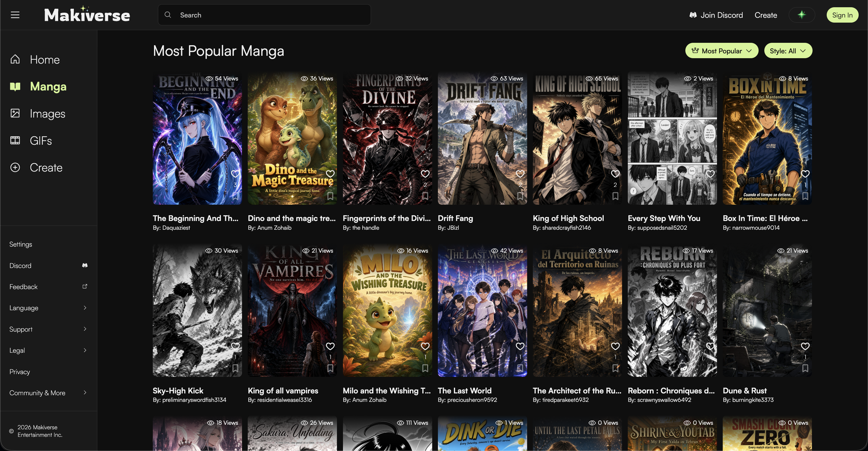This screenshot has height=451, width=868.
Task: Click the Makiverse logo
Action: point(87,14)
